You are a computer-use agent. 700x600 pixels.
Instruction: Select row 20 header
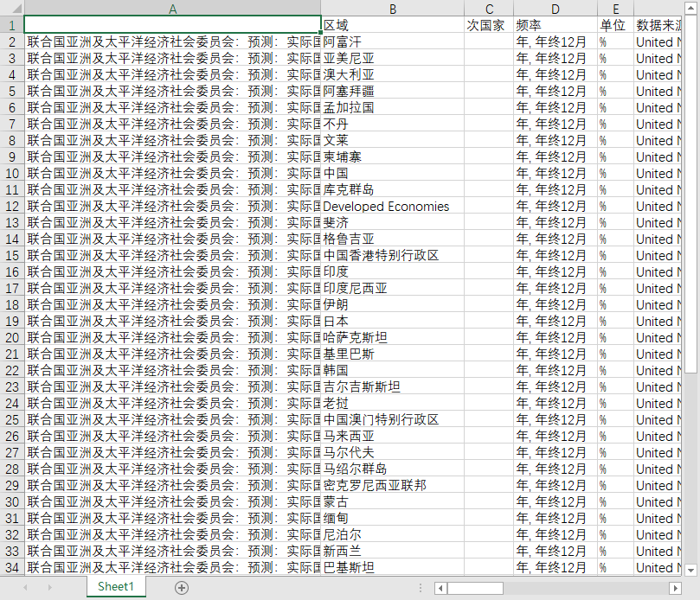click(12, 337)
